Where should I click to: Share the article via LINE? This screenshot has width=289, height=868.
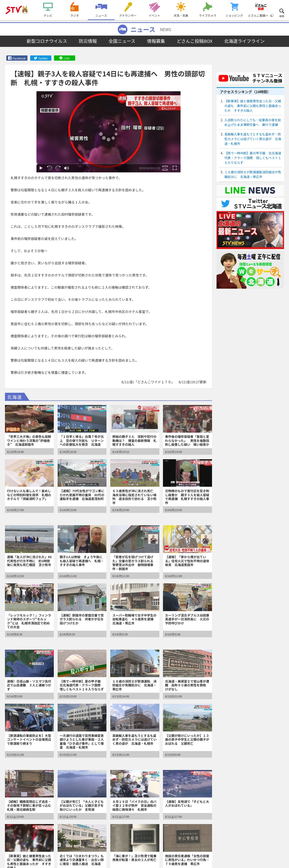click(65, 58)
